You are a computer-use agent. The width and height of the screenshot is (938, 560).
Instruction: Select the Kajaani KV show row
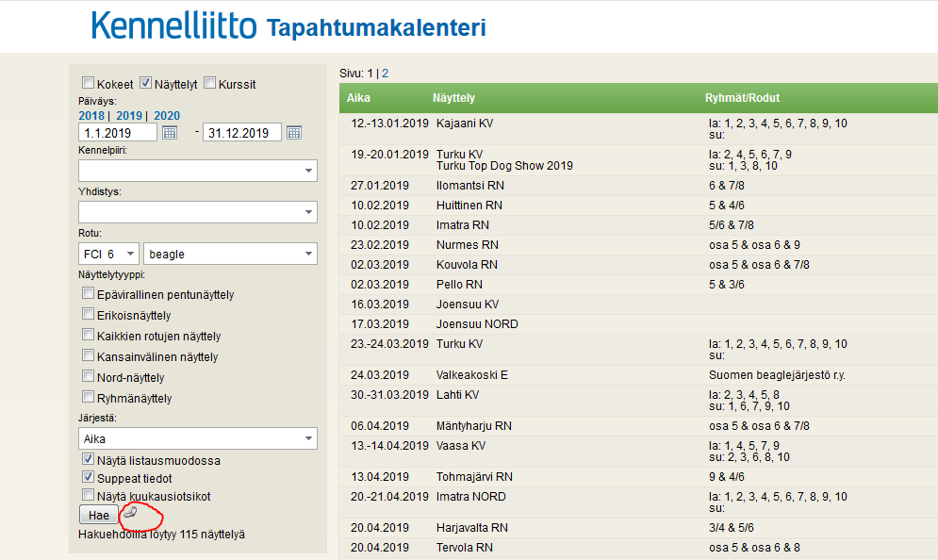[x=465, y=124]
